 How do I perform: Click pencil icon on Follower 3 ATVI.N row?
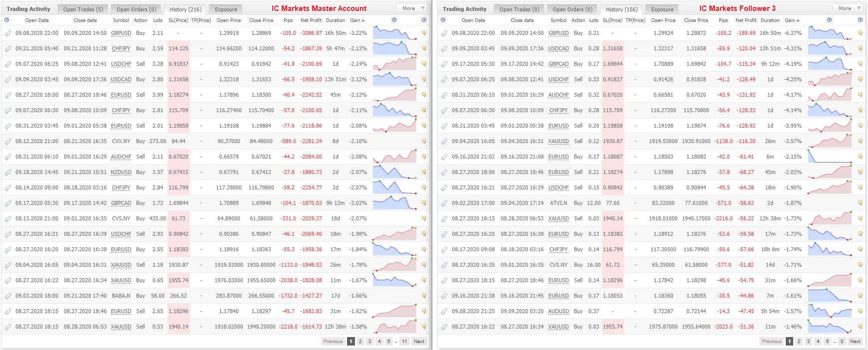click(444, 203)
